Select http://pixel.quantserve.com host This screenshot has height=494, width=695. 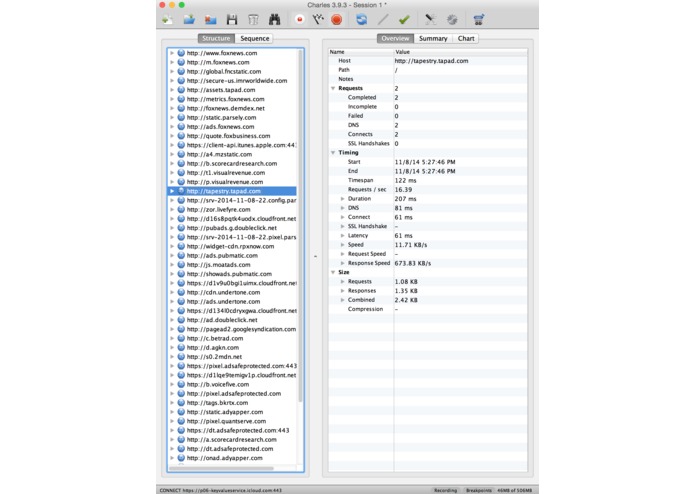coord(226,421)
